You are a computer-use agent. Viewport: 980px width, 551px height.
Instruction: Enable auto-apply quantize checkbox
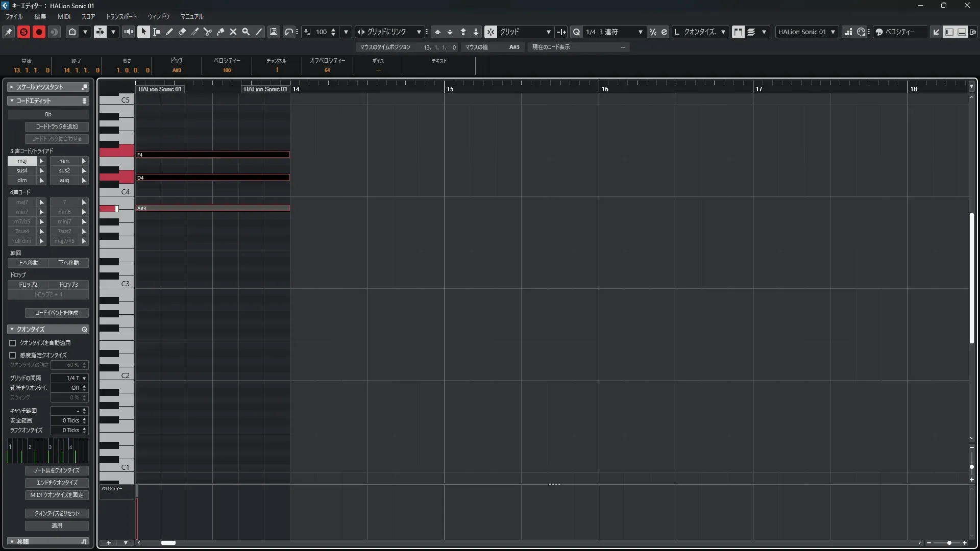(x=13, y=343)
